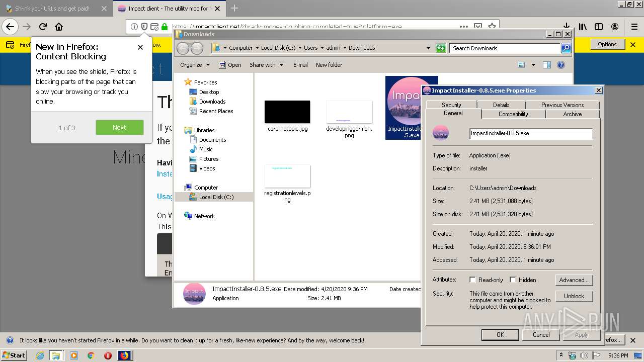This screenshot has height=362, width=644.
Task: Click New folder in Explorer toolbar
Action: 329,65
